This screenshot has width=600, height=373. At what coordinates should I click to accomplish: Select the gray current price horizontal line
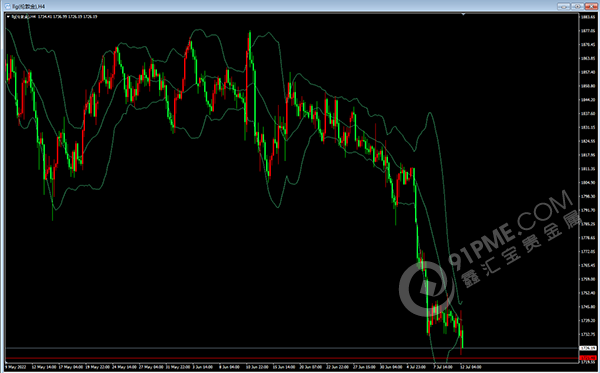coord(292,348)
